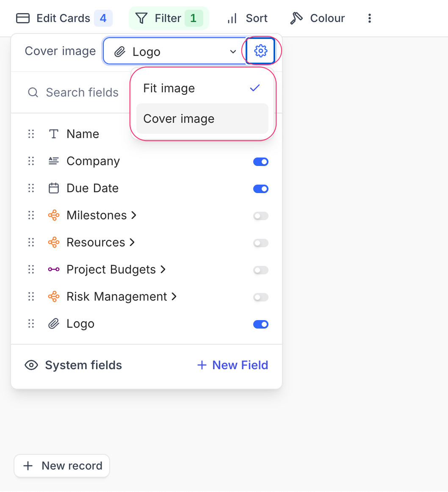Turn off the Logo field toggle
Image resolution: width=448 pixels, height=492 pixels.
tap(261, 324)
